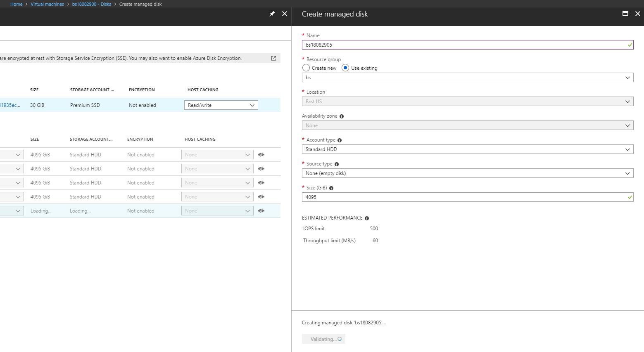Image resolution: width=644 pixels, height=352 pixels.
Task: Select the Use existing resource group radio
Action: 345,68
